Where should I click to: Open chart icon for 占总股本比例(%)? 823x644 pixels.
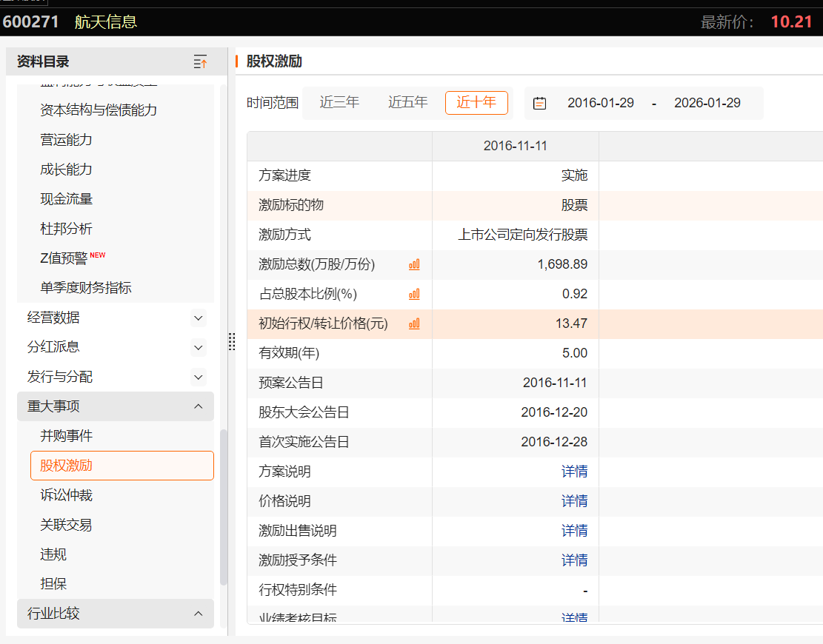tap(414, 294)
